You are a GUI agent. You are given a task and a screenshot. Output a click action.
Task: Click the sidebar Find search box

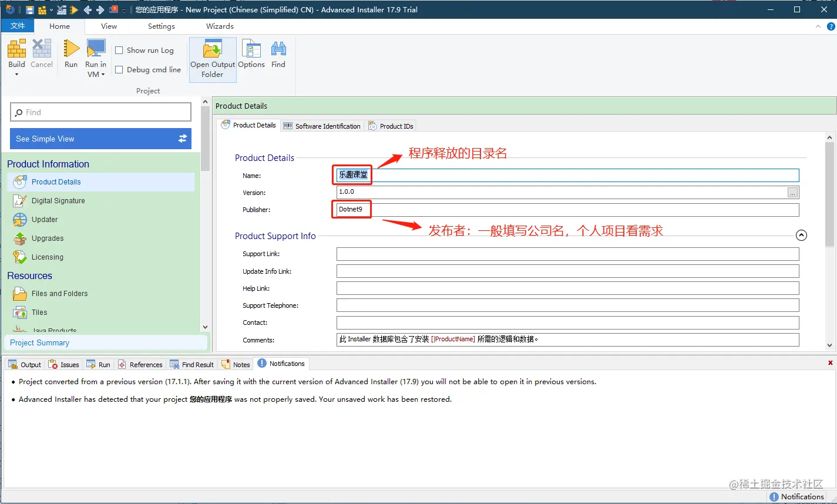pyautogui.click(x=100, y=112)
